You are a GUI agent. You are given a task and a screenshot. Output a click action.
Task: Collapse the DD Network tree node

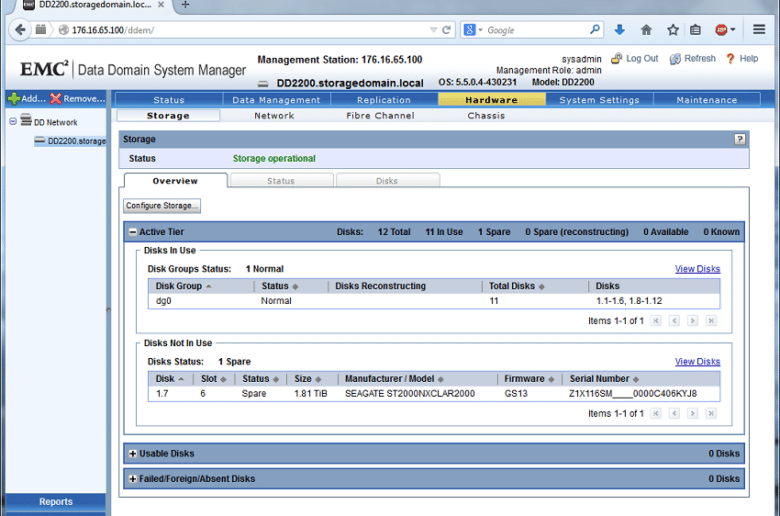pyautogui.click(x=13, y=121)
